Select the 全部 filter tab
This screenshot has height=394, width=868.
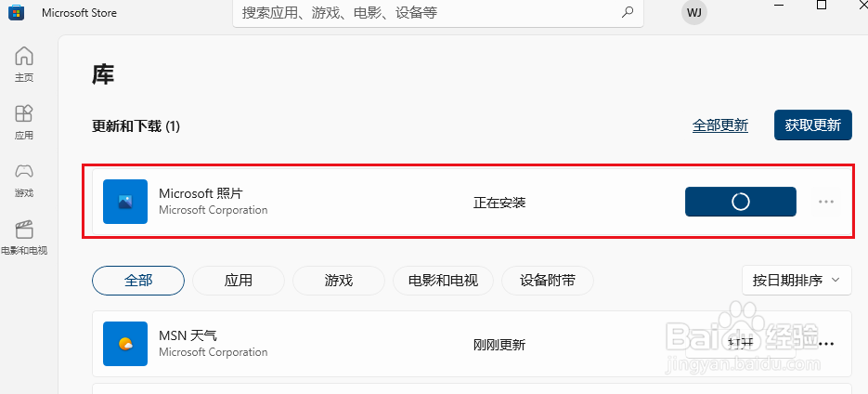(x=137, y=281)
